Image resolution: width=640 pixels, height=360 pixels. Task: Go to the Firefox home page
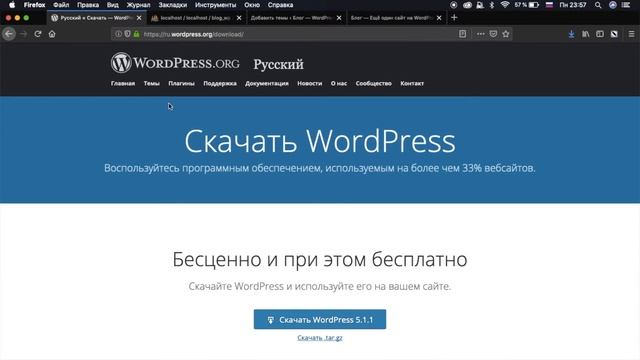tap(52, 34)
